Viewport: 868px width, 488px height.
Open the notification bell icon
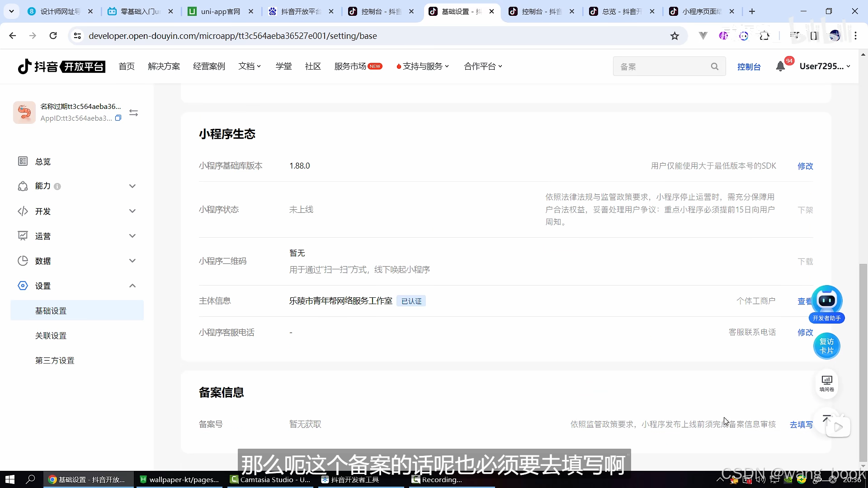780,66
